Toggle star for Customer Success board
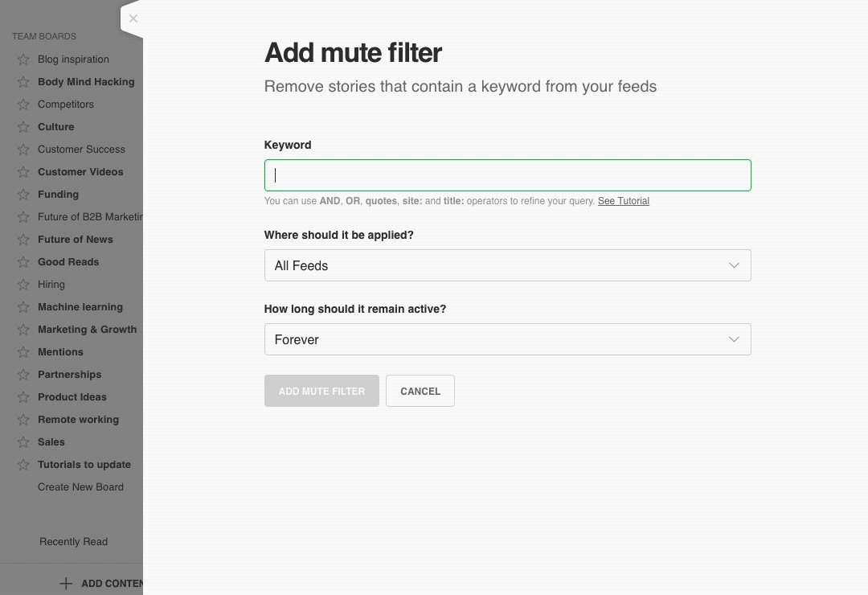 [23, 150]
